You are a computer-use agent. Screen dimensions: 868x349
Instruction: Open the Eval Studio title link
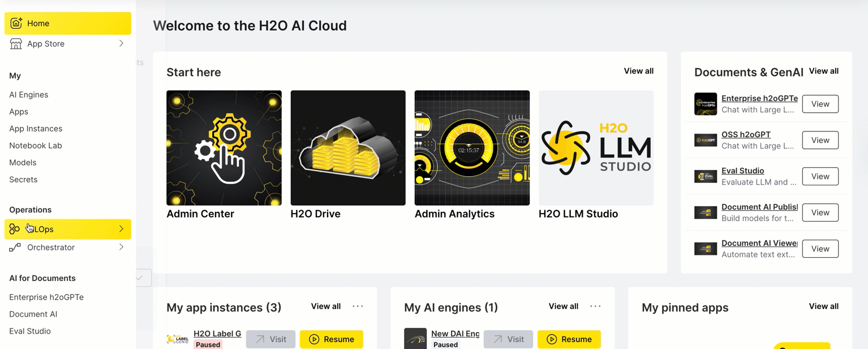click(742, 171)
